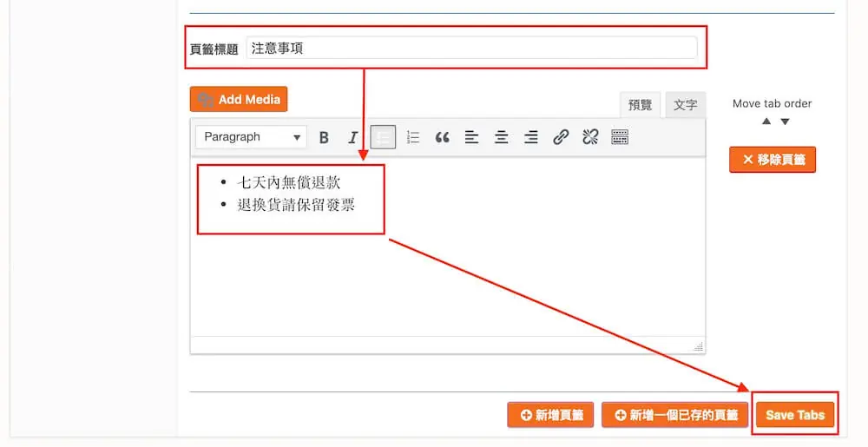Viewport: 868px width, 447px height.
Task: Insert or edit link
Action: (561, 137)
